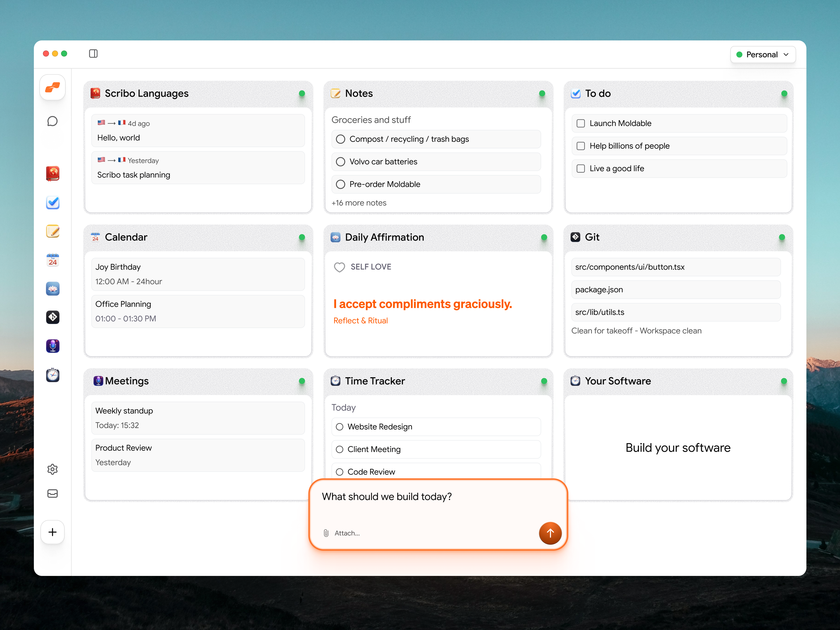
Task: Toggle the sidebar panel icon in titlebar
Action: click(x=93, y=54)
